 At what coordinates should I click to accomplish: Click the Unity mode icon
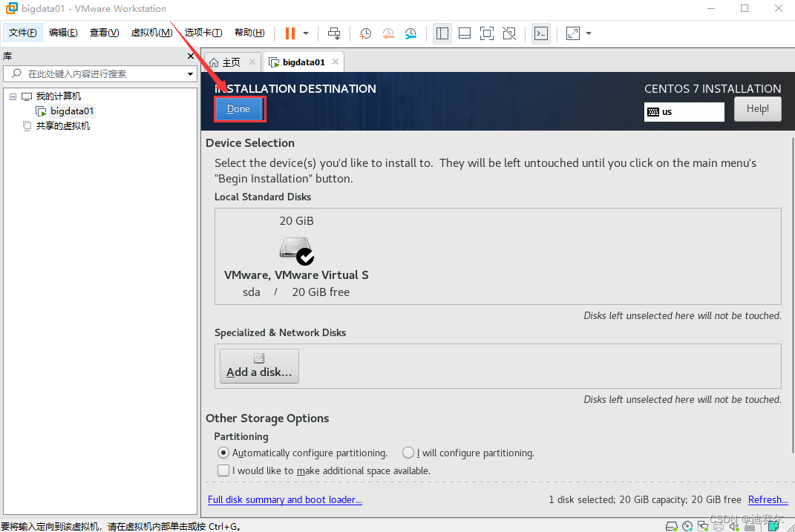(x=509, y=33)
